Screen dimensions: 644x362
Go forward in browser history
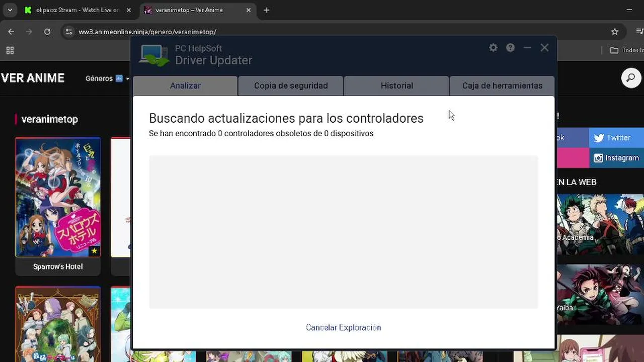[29, 32]
